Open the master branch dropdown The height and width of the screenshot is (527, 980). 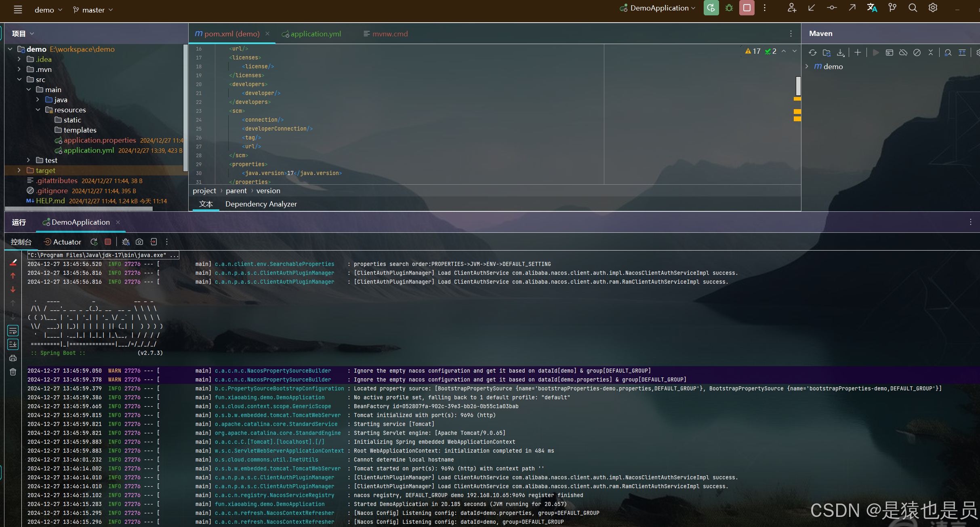(93, 10)
